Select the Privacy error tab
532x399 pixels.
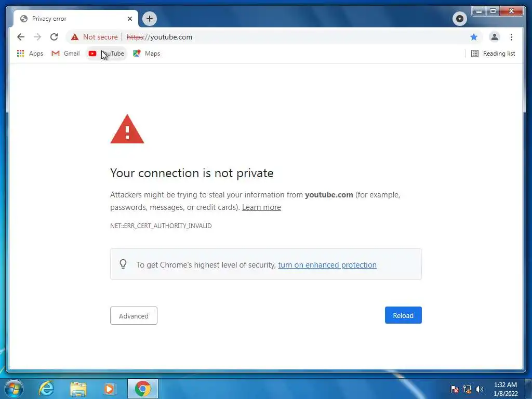coord(75,19)
